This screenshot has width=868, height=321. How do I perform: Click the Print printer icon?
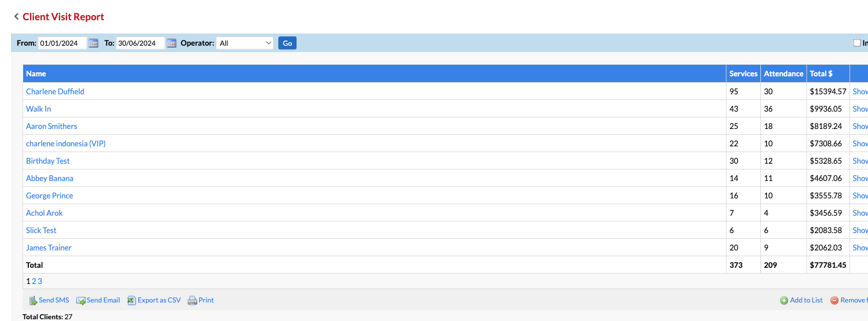(193, 301)
